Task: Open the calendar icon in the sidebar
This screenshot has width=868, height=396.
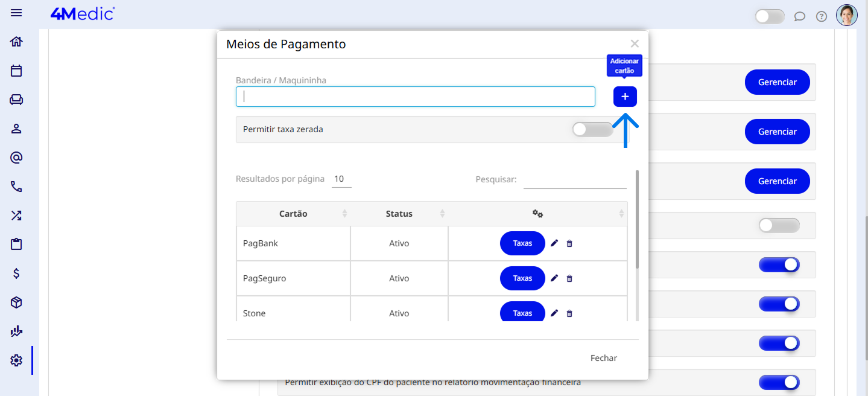Action: [16, 71]
